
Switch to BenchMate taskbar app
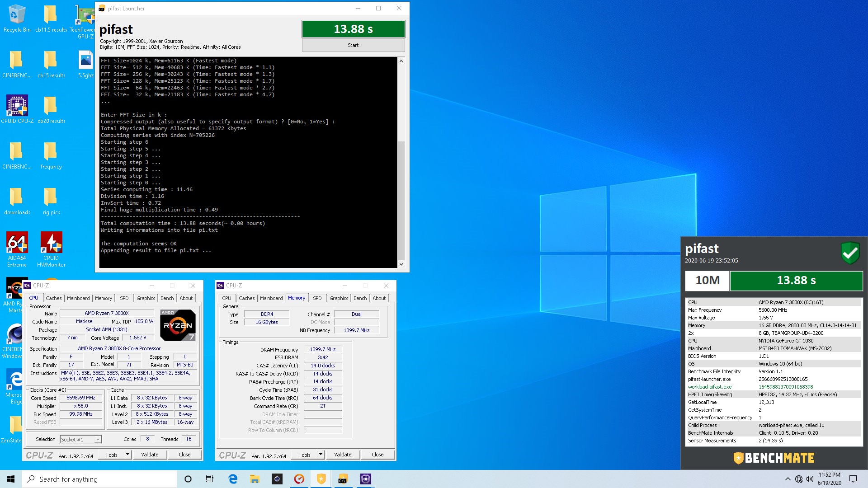point(321,479)
